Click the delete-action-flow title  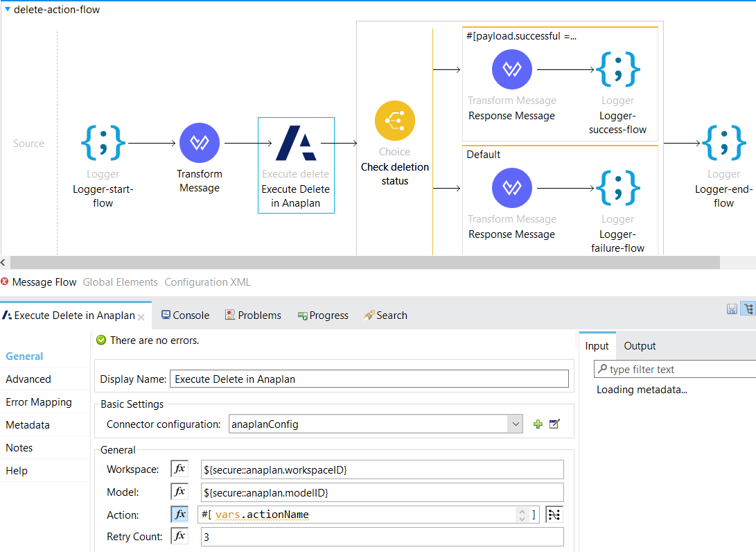click(x=56, y=10)
